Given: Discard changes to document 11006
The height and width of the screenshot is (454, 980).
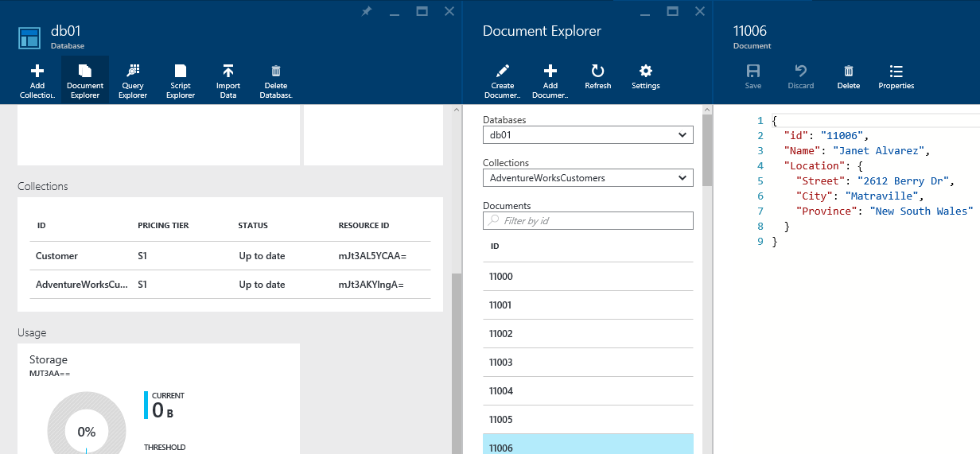Looking at the screenshot, I should [x=801, y=77].
